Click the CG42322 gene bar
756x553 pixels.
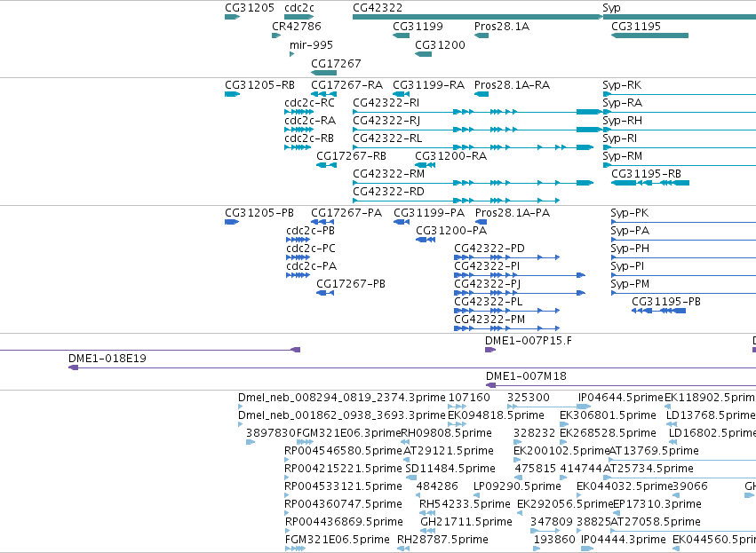[477, 17]
